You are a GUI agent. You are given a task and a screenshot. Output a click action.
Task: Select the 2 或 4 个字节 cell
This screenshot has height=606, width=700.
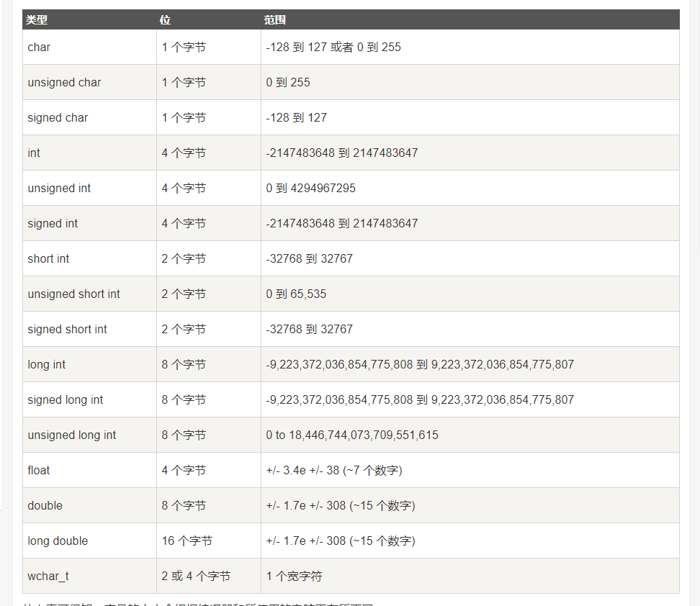click(196, 576)
